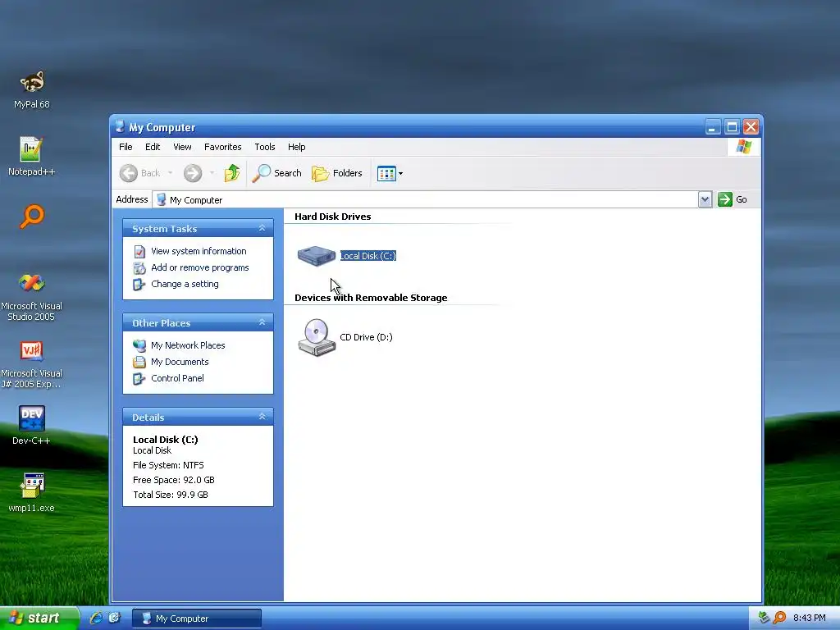Click the second Quick Launch icon
840x630 pixels.
pos(115,619)
